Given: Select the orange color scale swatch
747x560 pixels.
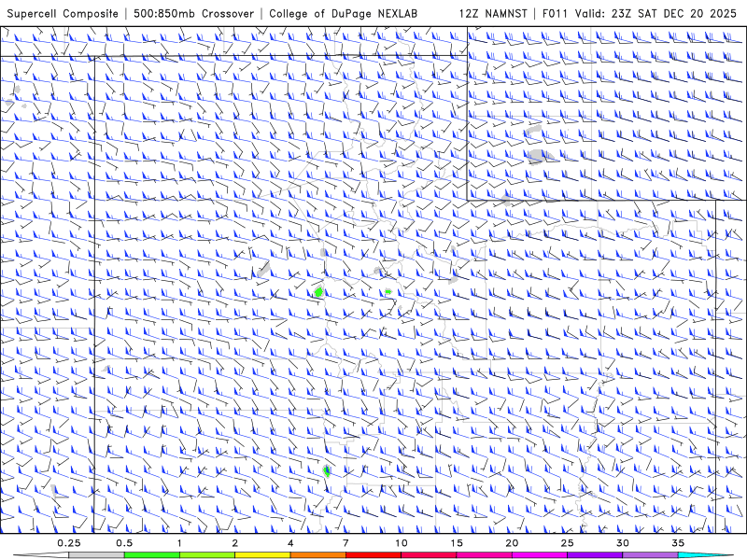Looking at the screenshot, I should tap(317, 555).
